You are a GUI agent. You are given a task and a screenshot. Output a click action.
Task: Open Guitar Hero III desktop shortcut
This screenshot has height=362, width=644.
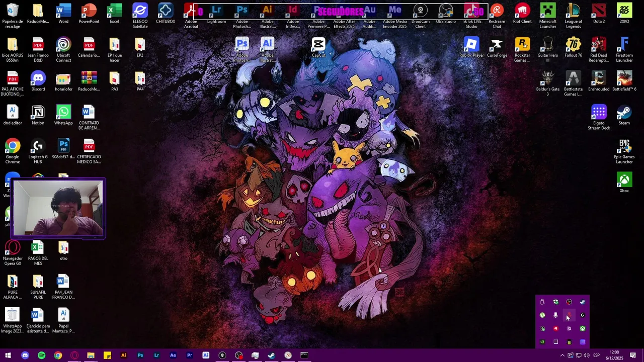point(548,49)
